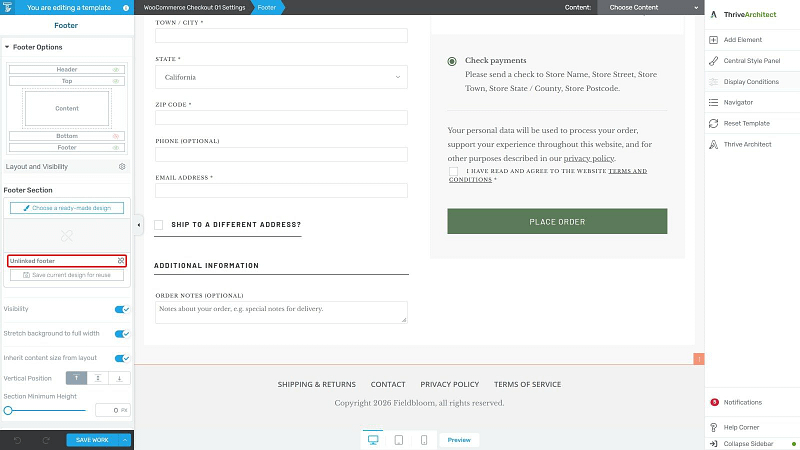Click the Thrive logo icon at top left
800x450 pixels.
point(8,7)
